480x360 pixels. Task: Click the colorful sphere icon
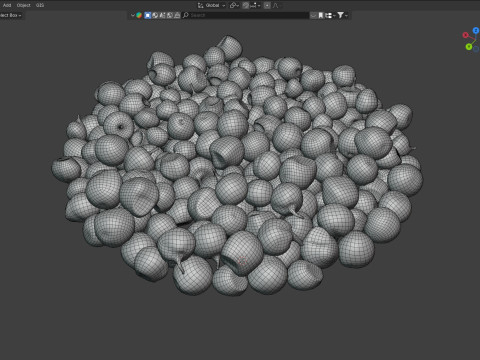[139, 15]
